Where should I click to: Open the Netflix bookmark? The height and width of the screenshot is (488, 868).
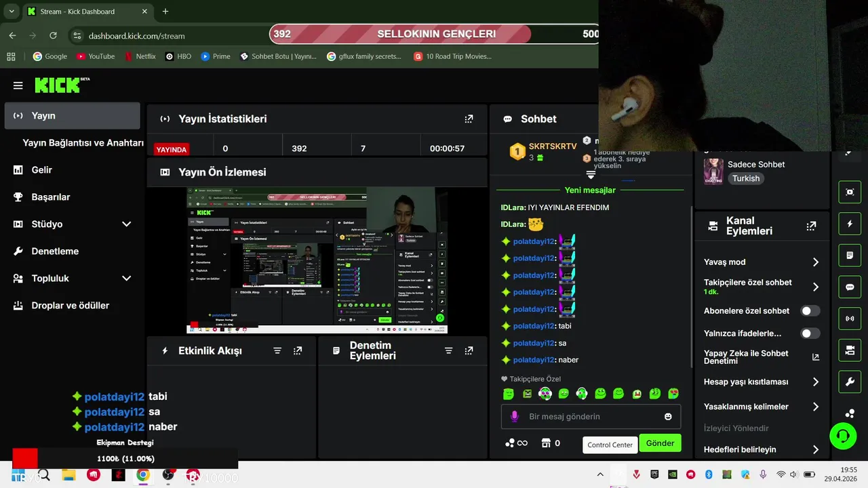click(x=140, y=56)
